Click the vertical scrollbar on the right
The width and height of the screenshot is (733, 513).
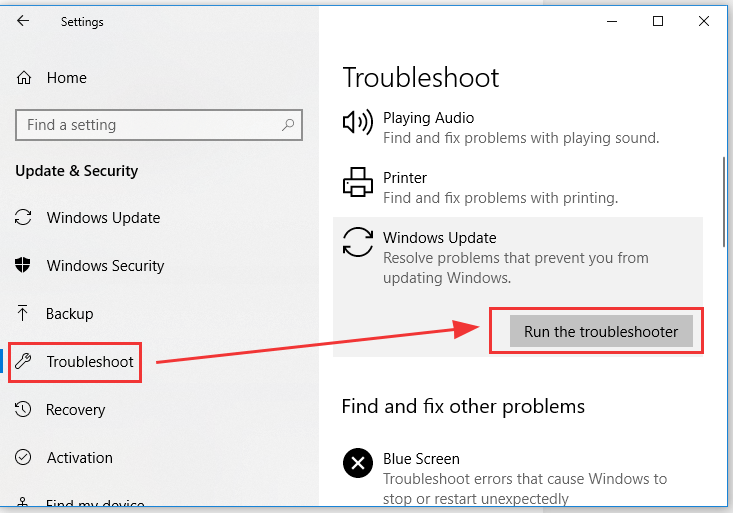(x=724, y=202)
